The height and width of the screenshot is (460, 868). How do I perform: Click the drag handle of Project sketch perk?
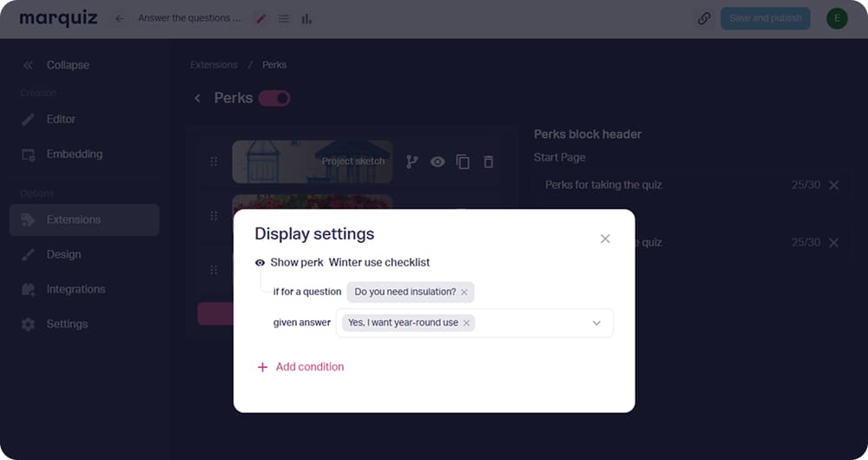click(x=214, y=161)
